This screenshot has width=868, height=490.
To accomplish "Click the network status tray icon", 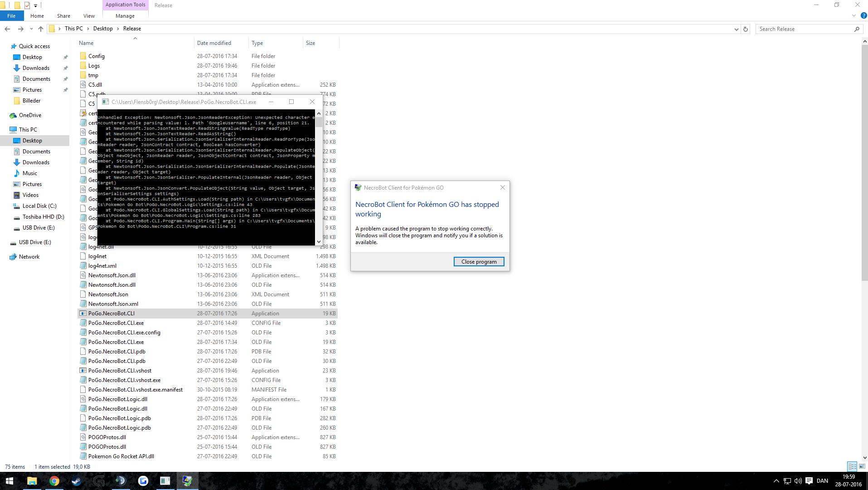I will click(787, 481).
